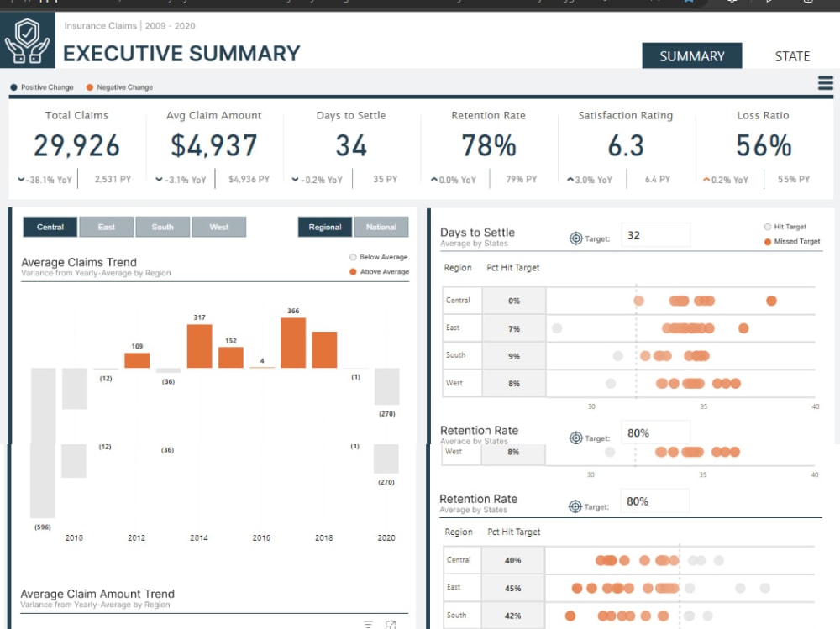Screen dimensions: 840x629
Task: Click Loss Ratio value 56%
Action: [x=764, y=146]
